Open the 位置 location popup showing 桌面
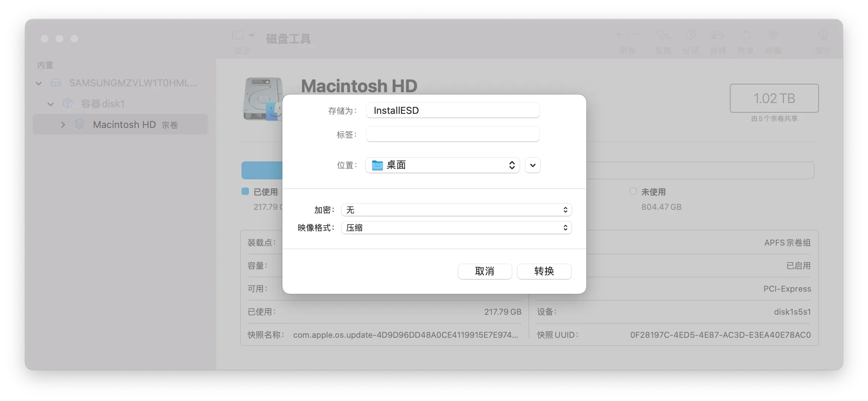Screen dimensions: 868x401 point(442,165)
